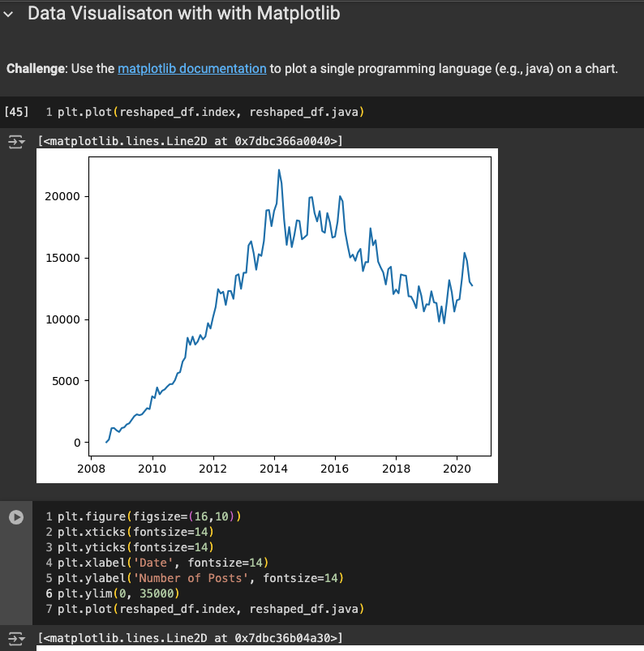Toggle output options of the second cell
The width and height of the screenshot is (644, 651).
click(x=16, y=639)
